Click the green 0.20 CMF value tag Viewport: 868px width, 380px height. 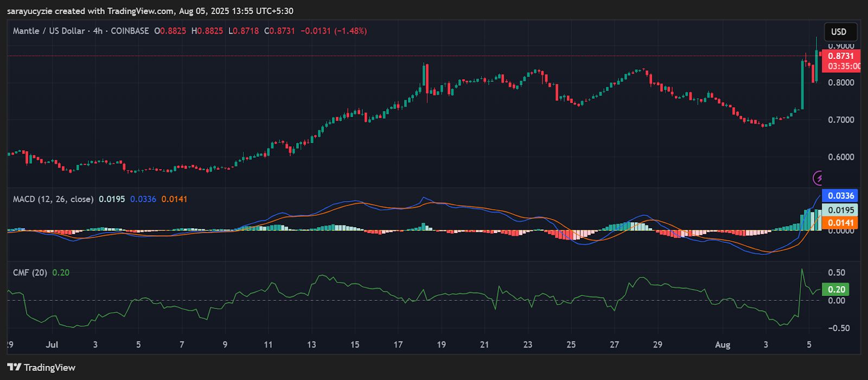(836, 289)
